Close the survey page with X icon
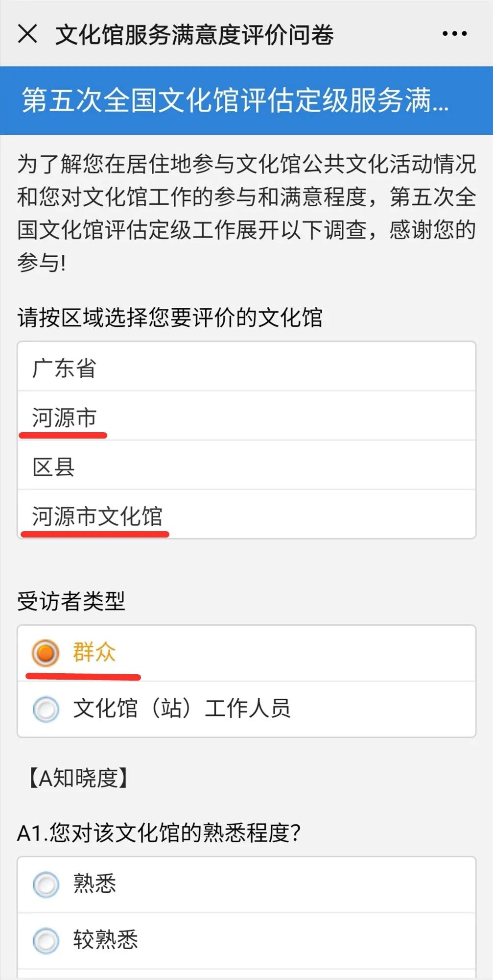This screenshot has width=493, height=980. 27,34
